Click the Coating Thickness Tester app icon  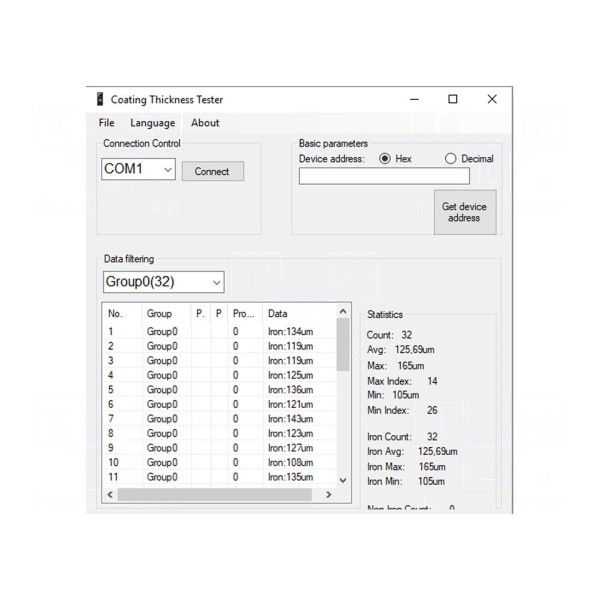(99, 100)
